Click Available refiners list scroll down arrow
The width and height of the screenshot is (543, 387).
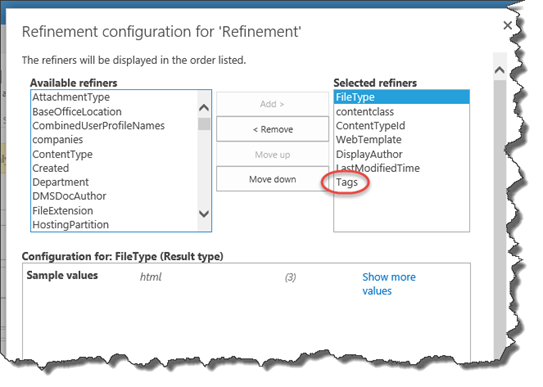click(x=204, y=214)
